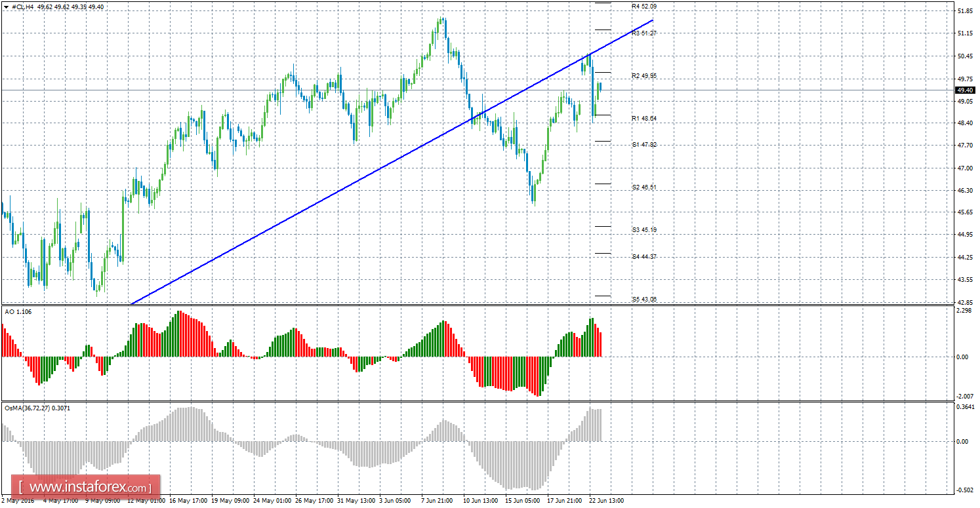Click the AO 1.106 indicator label

pos(17,312)
